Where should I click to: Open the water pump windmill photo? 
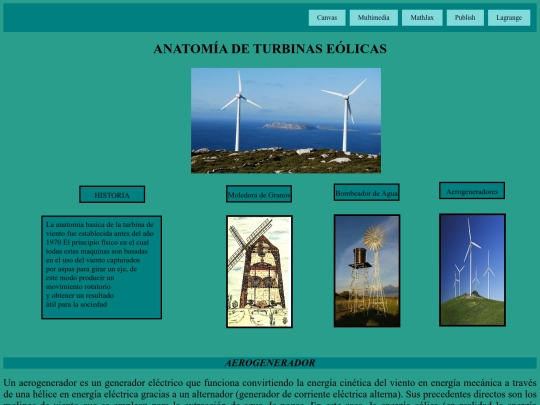tap(367, 271)
